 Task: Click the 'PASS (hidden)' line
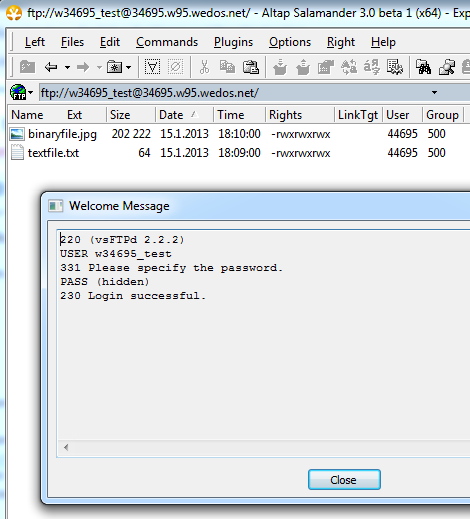[104, 282]
